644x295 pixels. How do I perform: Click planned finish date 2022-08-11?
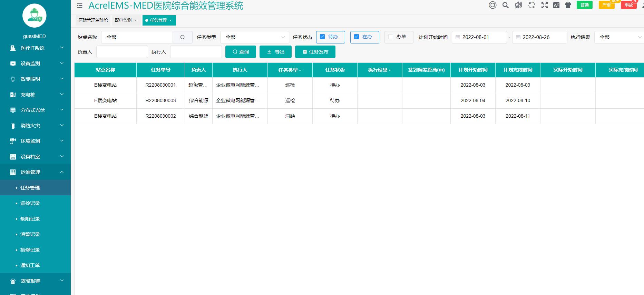tap(518, 116)
